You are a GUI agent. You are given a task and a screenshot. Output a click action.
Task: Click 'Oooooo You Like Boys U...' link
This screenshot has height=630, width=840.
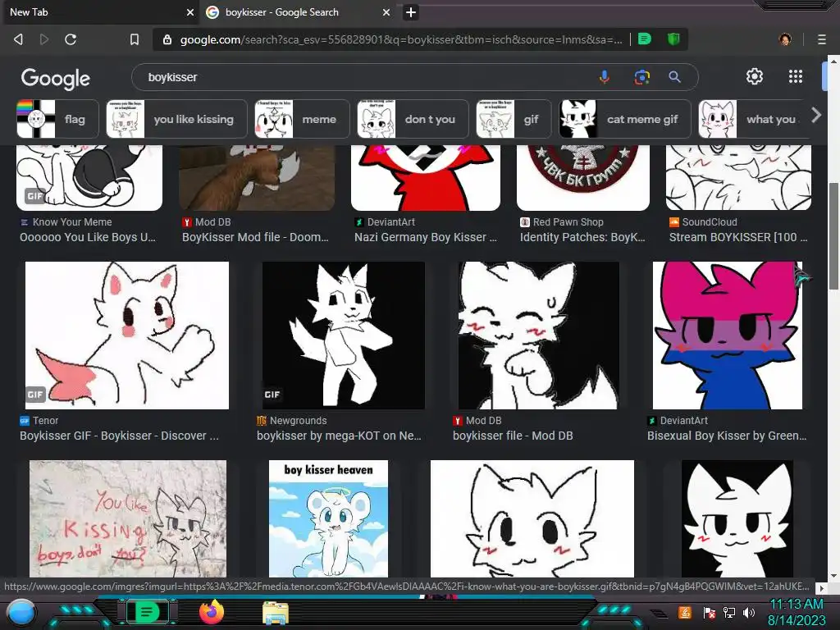click(x=88, y=237)
